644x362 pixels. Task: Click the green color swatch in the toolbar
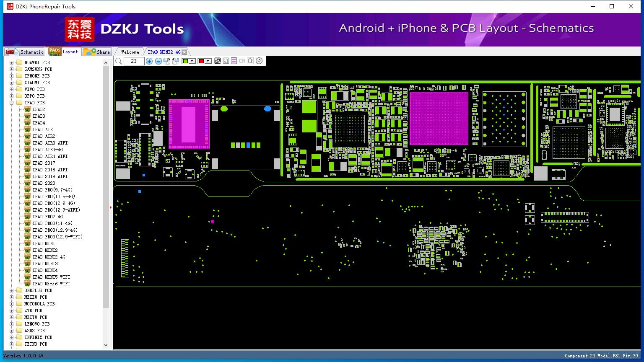coord(185,61)
